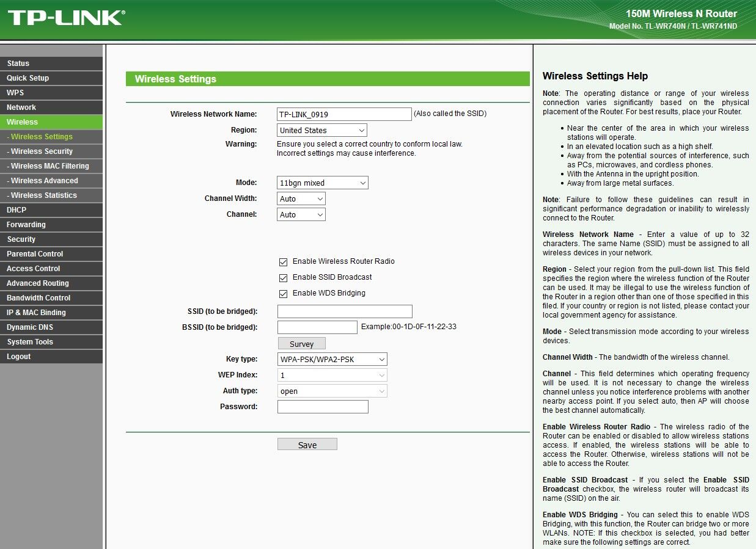The height and width of the screenshot is (549, 756).
Task: Click the Wireless menu heading
Action: coord(51,122)
